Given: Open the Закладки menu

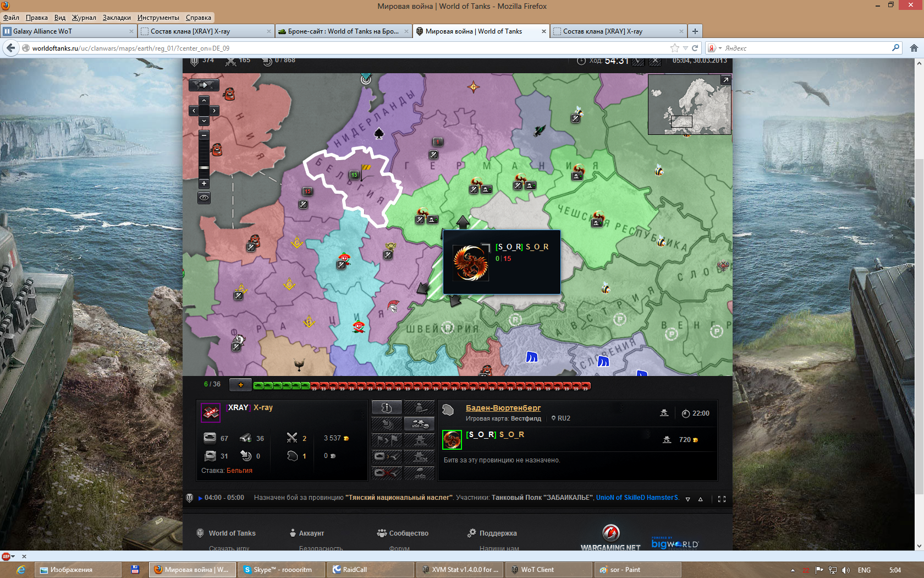Looking at the screenshot, I should pyautogui.click(x=117, y=18).
